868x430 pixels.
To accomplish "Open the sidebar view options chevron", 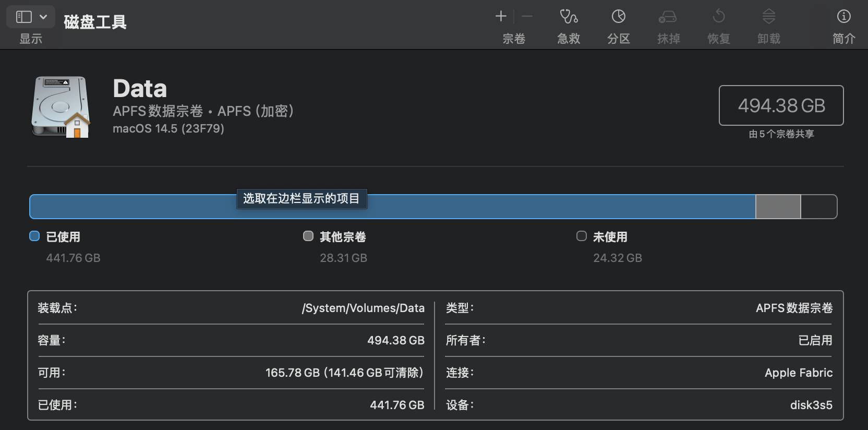I will (x=43, y=17).
